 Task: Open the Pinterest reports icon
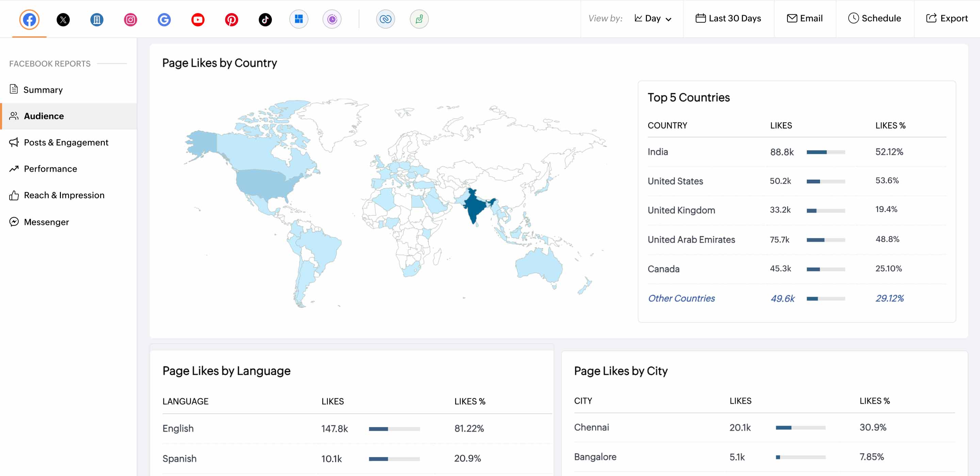pos(231,19)
